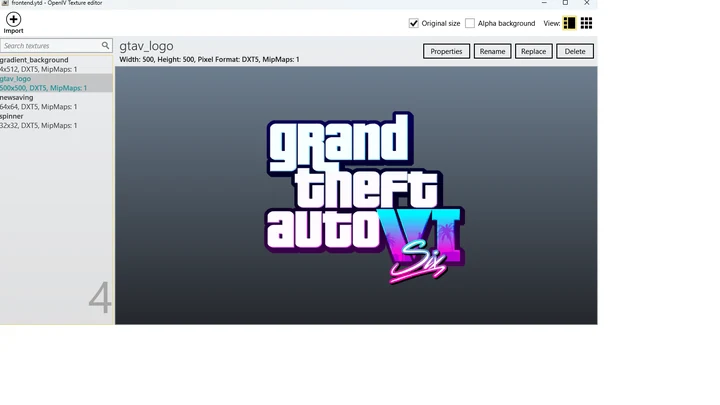
Task: Switch to list view icon
Action: pyautogui.click(x=569, y=23)
